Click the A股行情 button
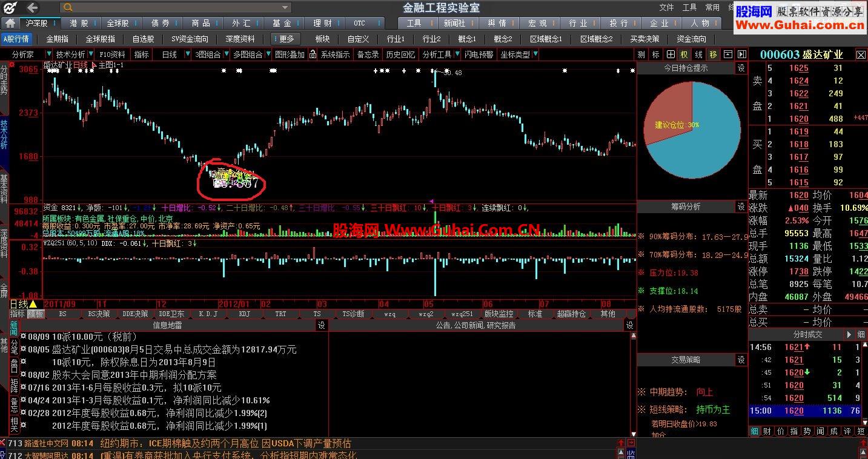This screenshot has height=459, width=868. [x=16, y=39]
